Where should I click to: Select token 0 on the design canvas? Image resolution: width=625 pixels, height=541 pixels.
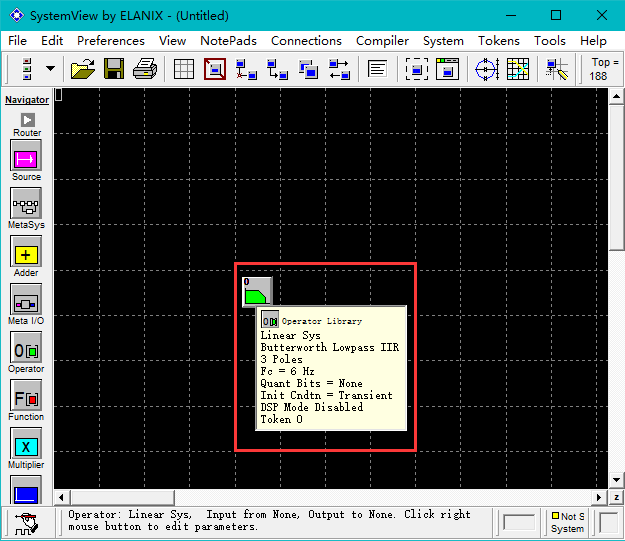pyautogui.click(x=257, y=292)
